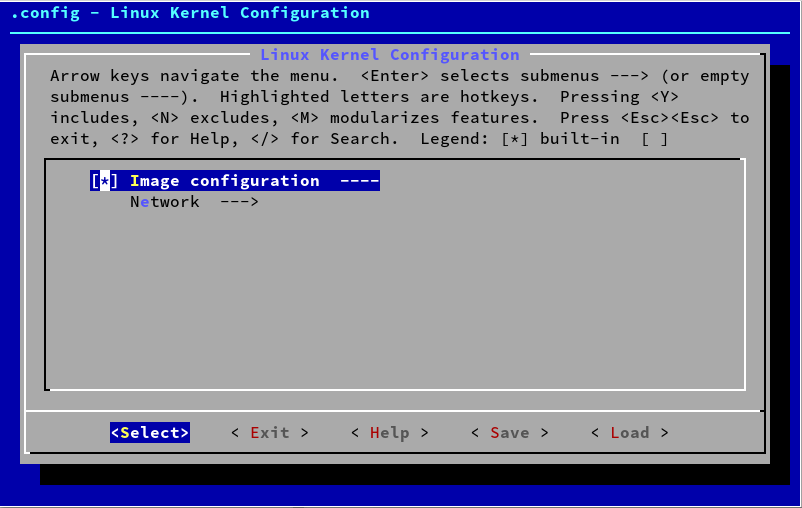The width and height of the screenshot is (802, 508).
Task: Click the Load button
Action: point(629,433)
